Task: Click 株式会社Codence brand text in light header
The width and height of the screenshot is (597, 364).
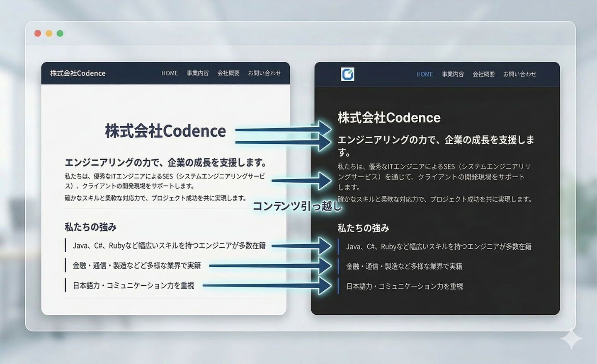Action: point(78,73)
